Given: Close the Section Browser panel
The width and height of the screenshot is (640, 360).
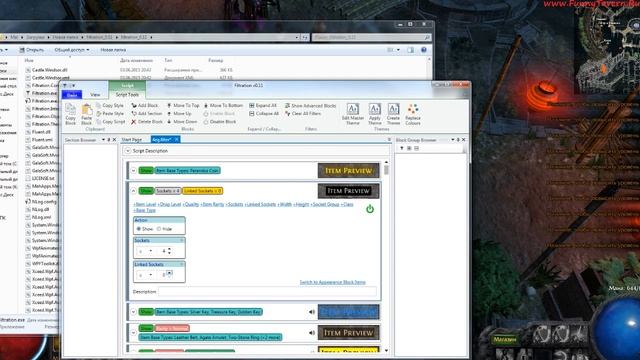Looking at the screenshot, I should click(x=114, y=140).
